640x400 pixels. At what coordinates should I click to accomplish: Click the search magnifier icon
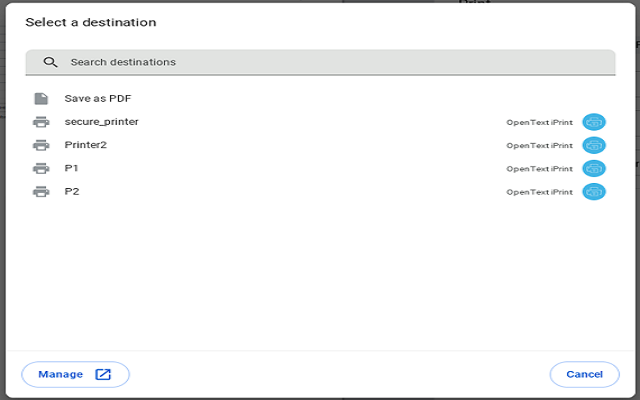coord(50,62)
